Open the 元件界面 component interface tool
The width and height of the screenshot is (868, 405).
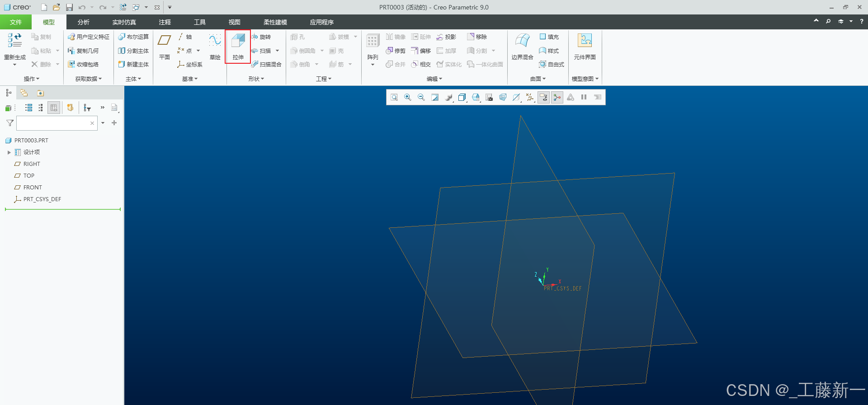[x=585, y=47]
